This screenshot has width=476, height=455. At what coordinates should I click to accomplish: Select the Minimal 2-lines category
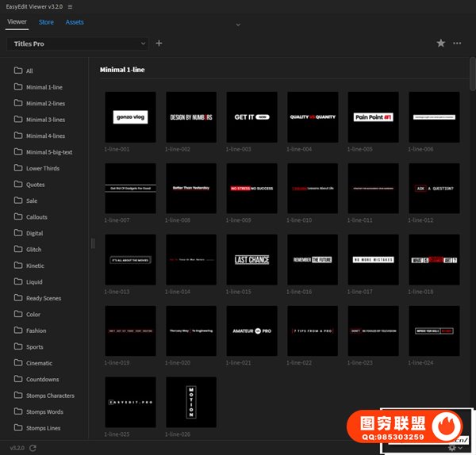point(45,104)
